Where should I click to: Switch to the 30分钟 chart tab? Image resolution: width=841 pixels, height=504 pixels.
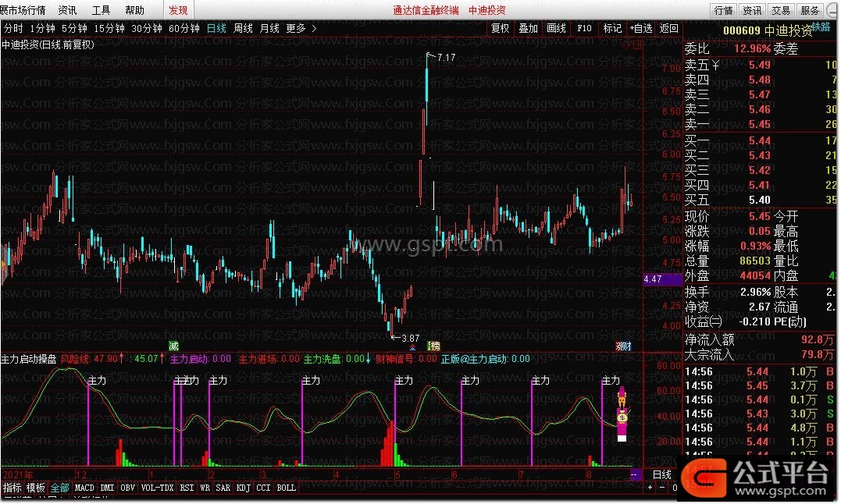point(147,28)
